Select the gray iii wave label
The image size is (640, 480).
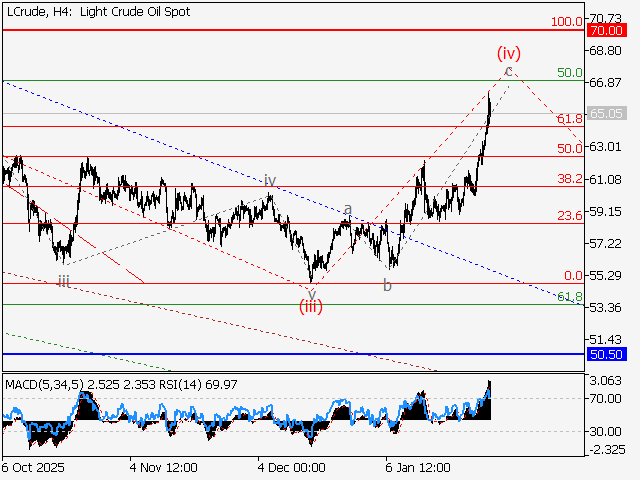point(63,282)
